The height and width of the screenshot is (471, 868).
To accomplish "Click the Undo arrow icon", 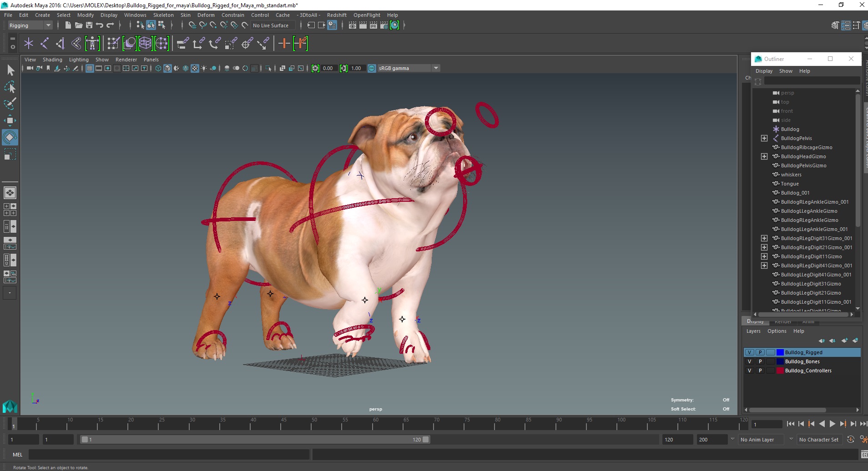I will pos(100,25).
